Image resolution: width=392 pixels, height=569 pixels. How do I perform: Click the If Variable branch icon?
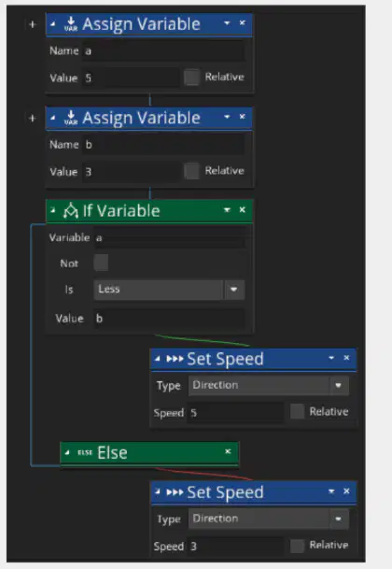(x=70, y=211)
